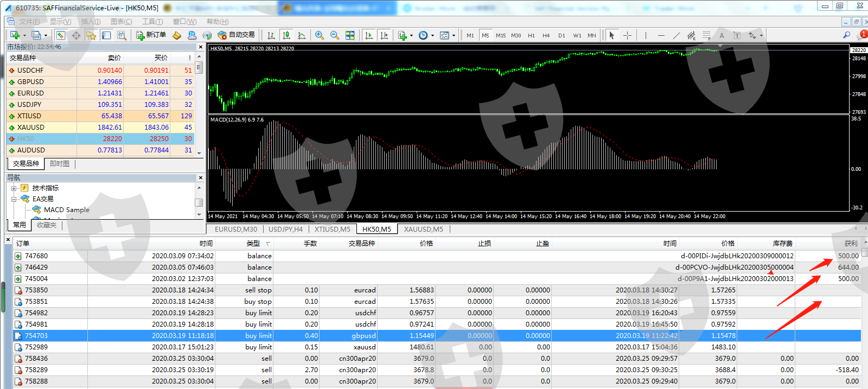The height and width of the screenshot is (389, 868).
Task: Click the zoom out magnifier icon
Action: tap(335, 35)
